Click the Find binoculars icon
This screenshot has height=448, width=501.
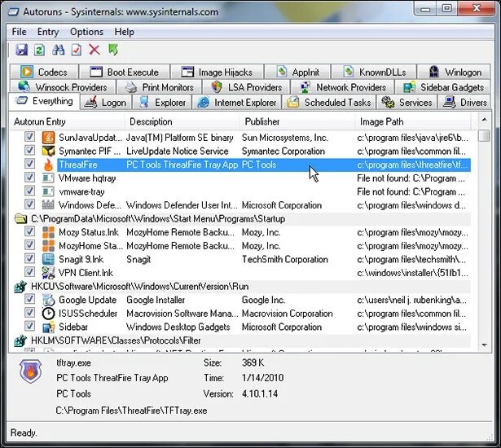click(58, 50)
